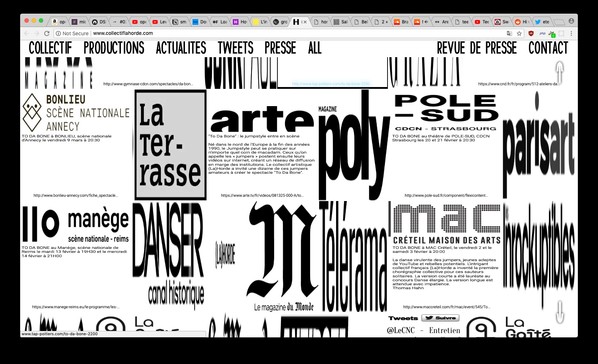Bookmark page with the star icon
Viewport: 598px width, 364px height.
[519, 33]
